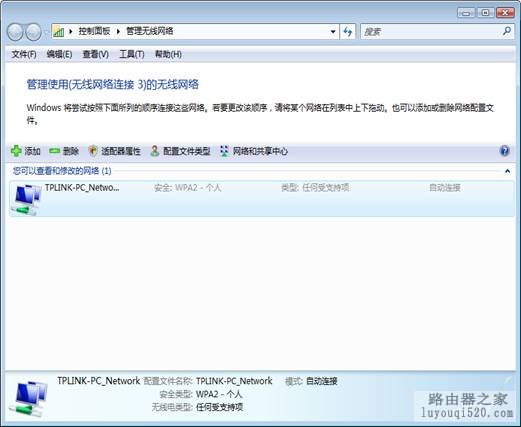This screenshot has width=521, height=427.
Task: Click the Remove minus icon
Action: [x=54, y=151]
